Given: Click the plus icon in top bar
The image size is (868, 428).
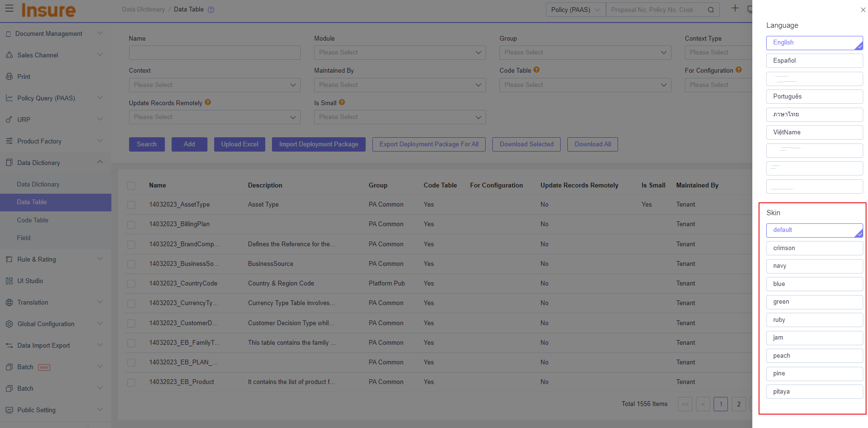Looking at the screenshot, I should click(x=735, y=8).
